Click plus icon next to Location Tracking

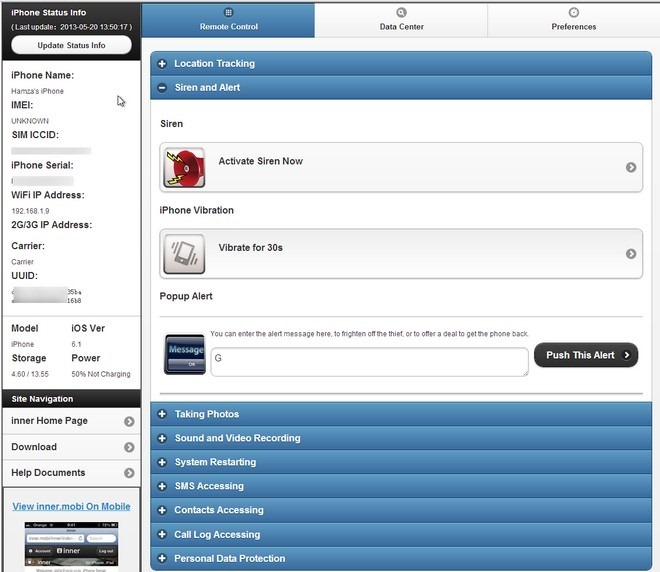162,64
